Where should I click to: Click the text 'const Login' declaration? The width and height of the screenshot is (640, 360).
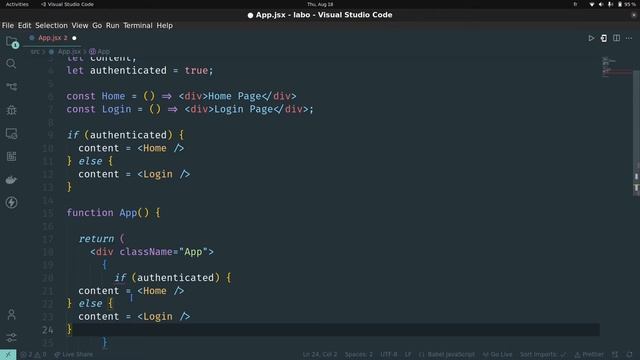[x=99, y=109]
